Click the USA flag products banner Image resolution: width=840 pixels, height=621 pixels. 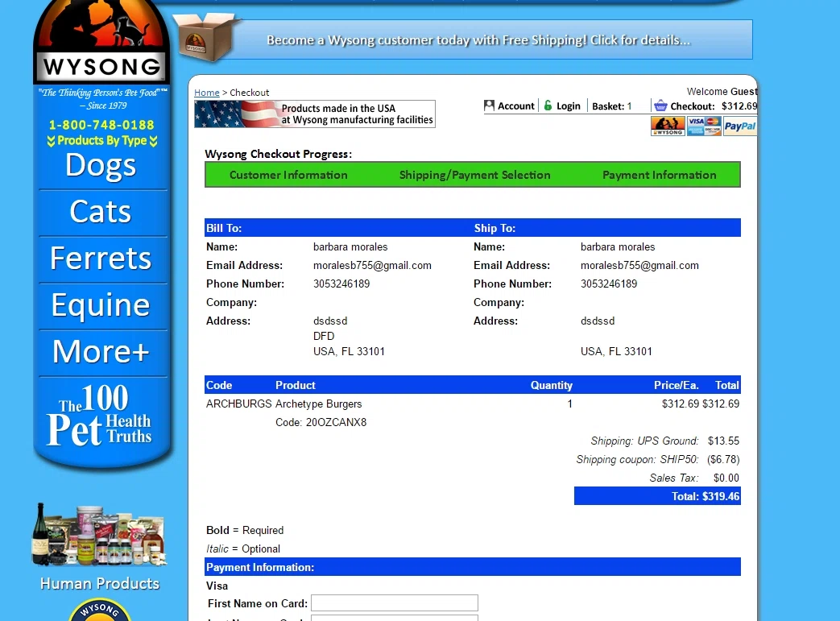pyautogui.click(x=314, y=114)
